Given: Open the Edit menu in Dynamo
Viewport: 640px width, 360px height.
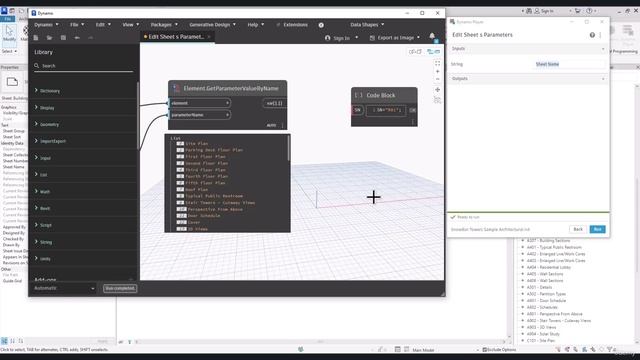Looking at the screenshot, I should pyautogui.click(x=103, y=25).
